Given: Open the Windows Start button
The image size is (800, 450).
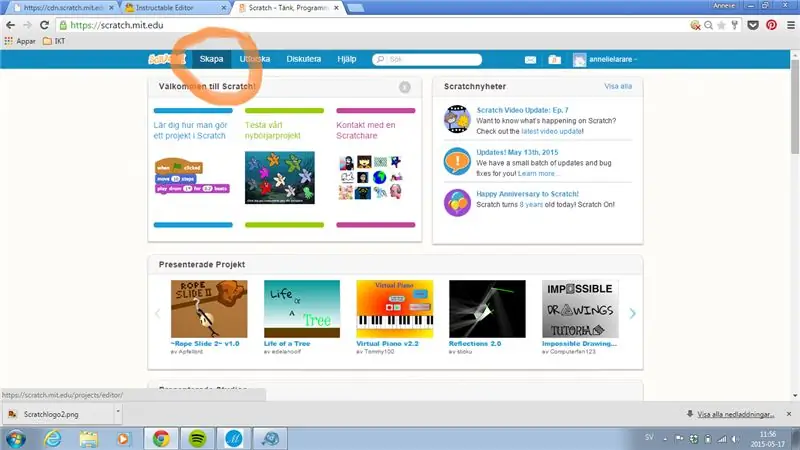Looking at the screenshot, I should point(16,438).
